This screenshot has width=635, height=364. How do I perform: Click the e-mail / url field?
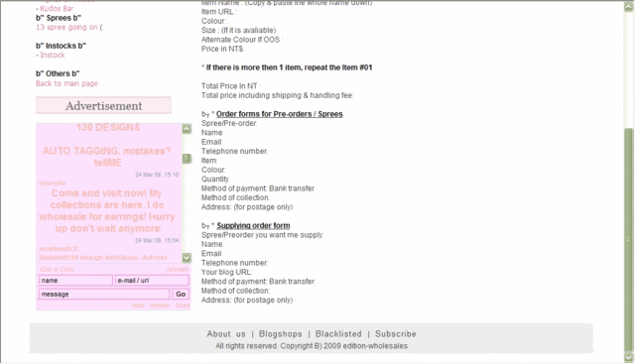152,280
